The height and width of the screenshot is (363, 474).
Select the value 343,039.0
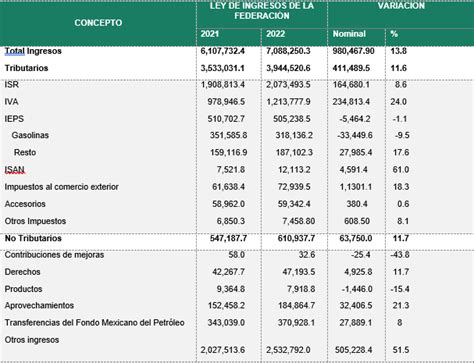[226, 323]
